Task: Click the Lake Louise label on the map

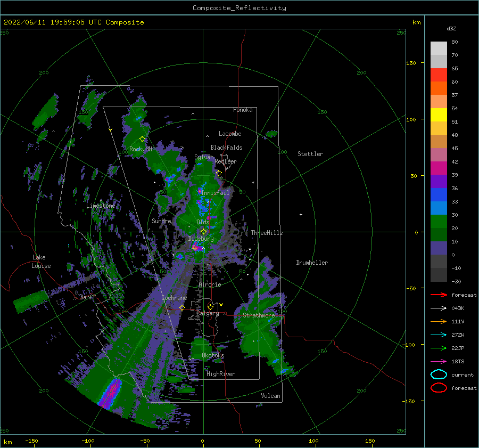Action: coord(41,262)
